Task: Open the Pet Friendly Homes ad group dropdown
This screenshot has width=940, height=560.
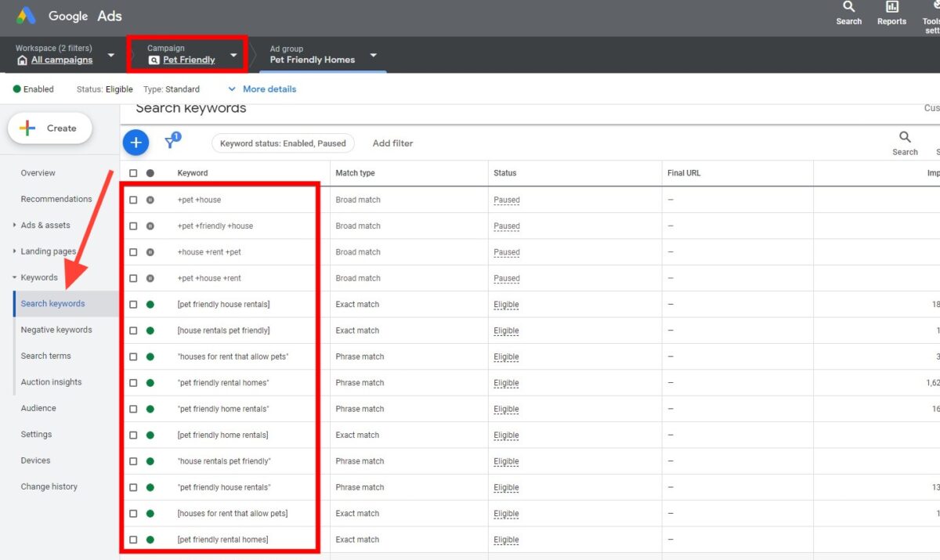Action: tap(374, 56)
